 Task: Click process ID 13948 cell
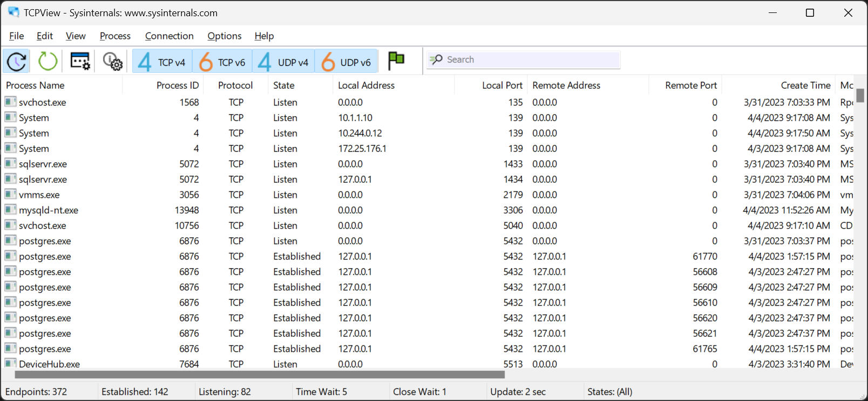pos(187,210)
